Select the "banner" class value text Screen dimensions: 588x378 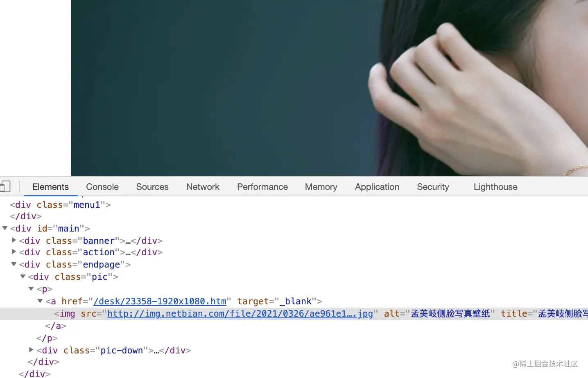click(x=99, y=241)
